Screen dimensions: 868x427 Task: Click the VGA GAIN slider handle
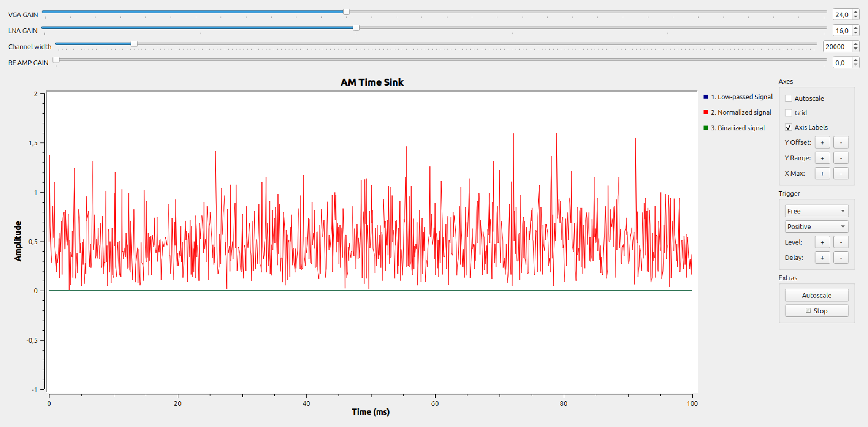tap(346, 12)
